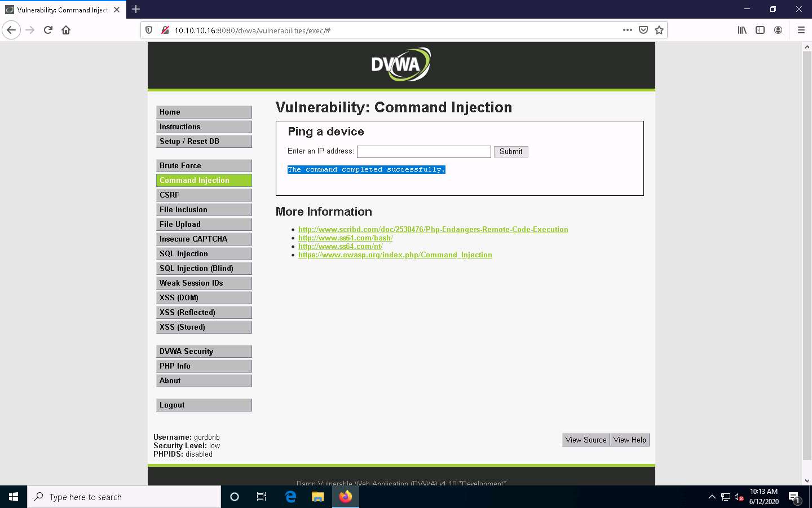Open the Library panel icon
Image resolution: width=812 pixels, height=508 pixels.
[x=742, y=30]
